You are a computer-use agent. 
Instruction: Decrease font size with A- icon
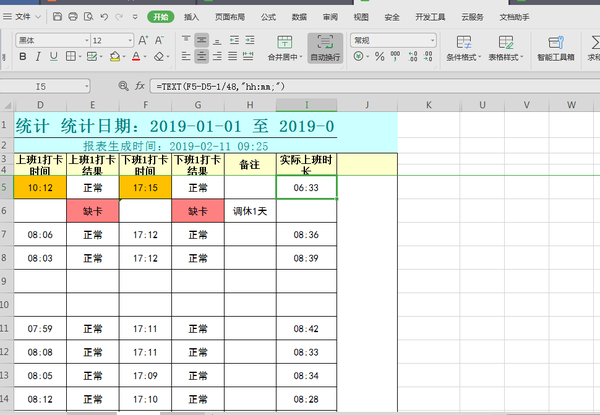159,40
